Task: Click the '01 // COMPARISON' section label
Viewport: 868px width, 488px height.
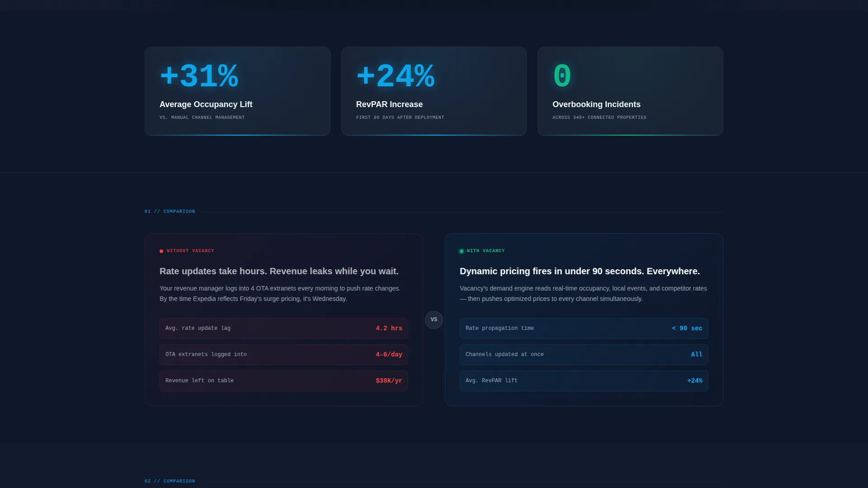Action: [170, 211]
